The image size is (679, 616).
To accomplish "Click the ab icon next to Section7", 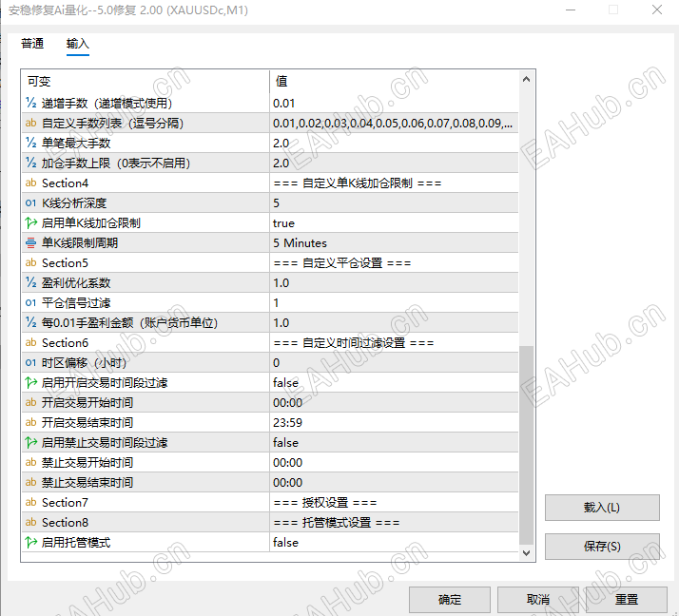I will point(30,502).
